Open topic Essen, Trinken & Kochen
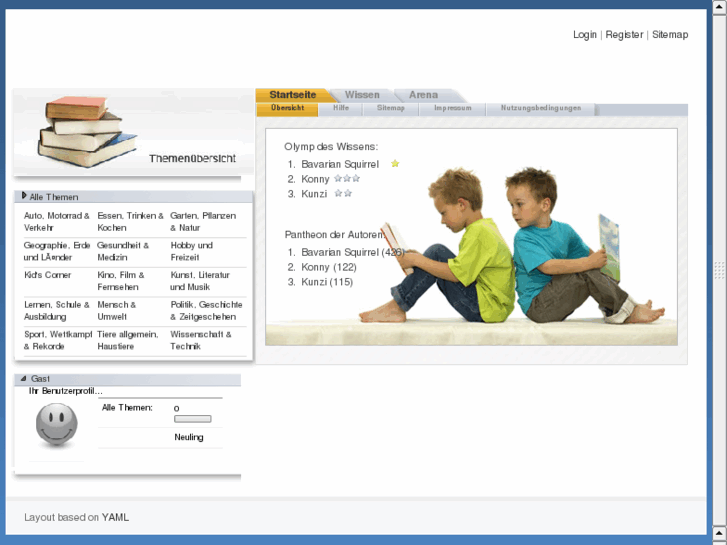Viewport: 727px width, 545px height. point(130,222)
